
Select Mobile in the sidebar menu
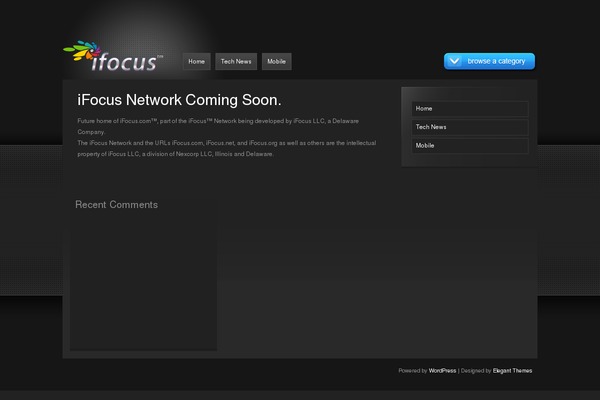click(470, 146)
